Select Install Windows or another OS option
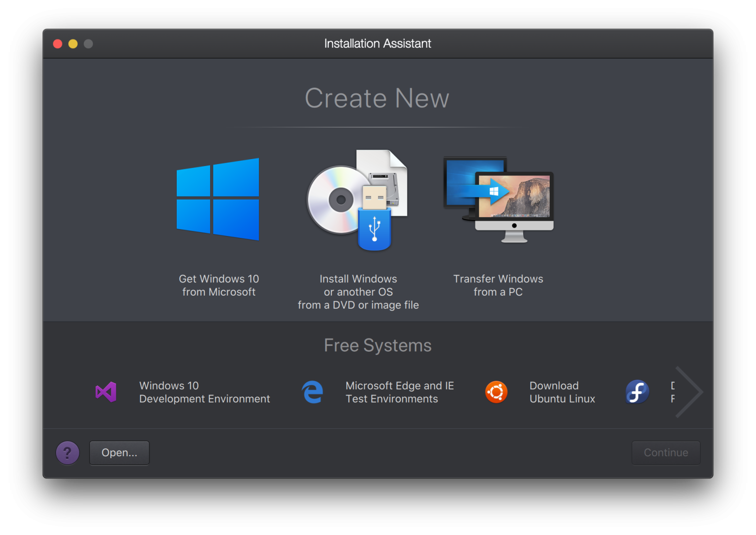This screenshot has width=756, height=535. coord(358,292)
